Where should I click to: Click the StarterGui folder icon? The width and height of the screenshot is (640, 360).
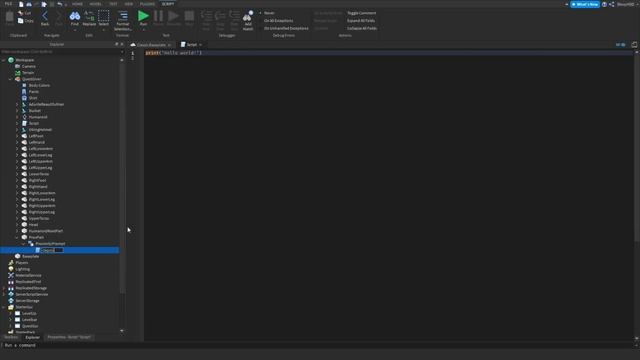tap(11, 307)
